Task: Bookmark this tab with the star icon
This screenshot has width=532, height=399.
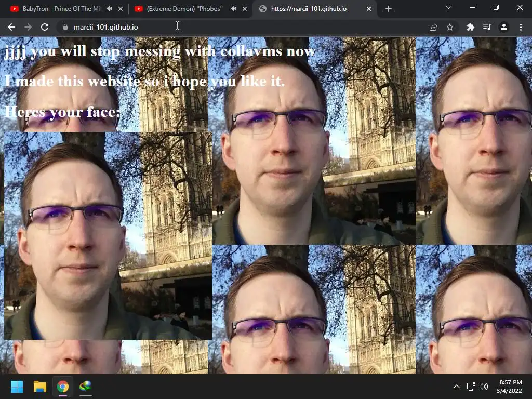Action: [450, 27]
